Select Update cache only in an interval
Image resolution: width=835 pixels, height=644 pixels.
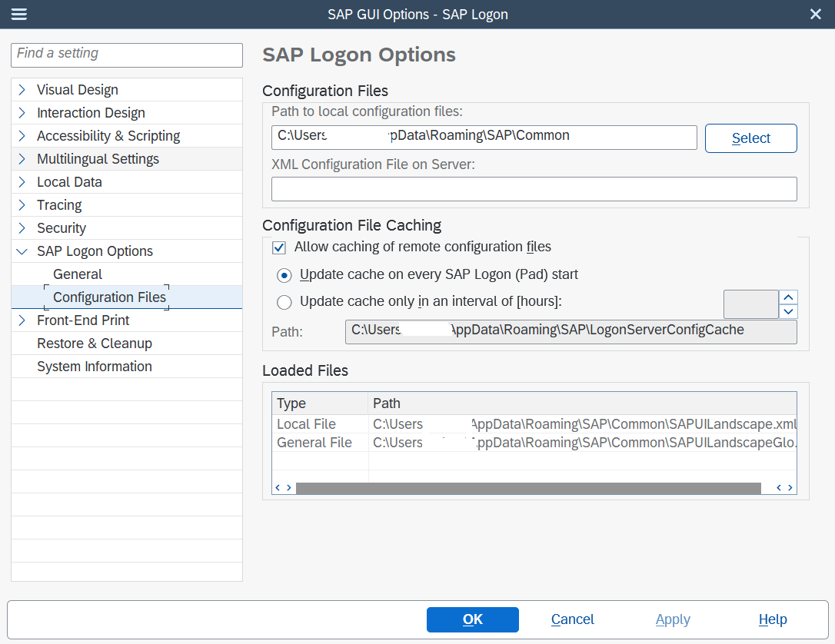click(x=284, y=302)
